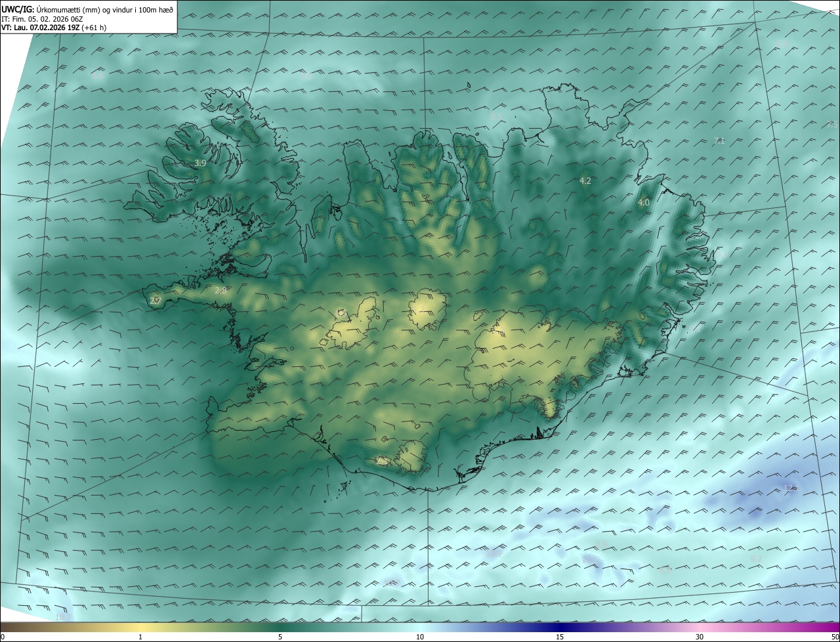The width and height of the screenshot is (840, 642).
Task: Click the "IT: Fim. 05. 02. 2026 06Z" line
Action: pyautogui.click(x=42, y=19)
